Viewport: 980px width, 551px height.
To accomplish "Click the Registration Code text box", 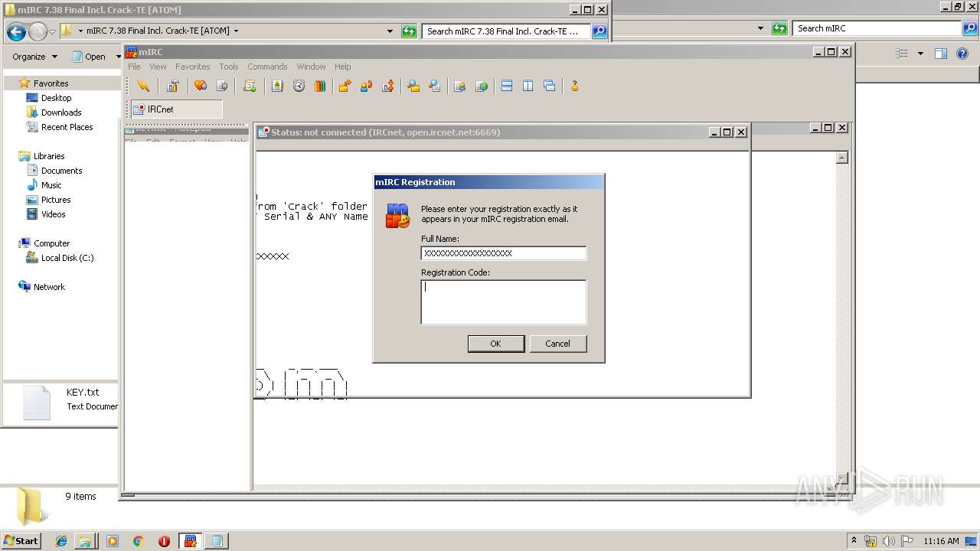I will (x=504, y=302).
